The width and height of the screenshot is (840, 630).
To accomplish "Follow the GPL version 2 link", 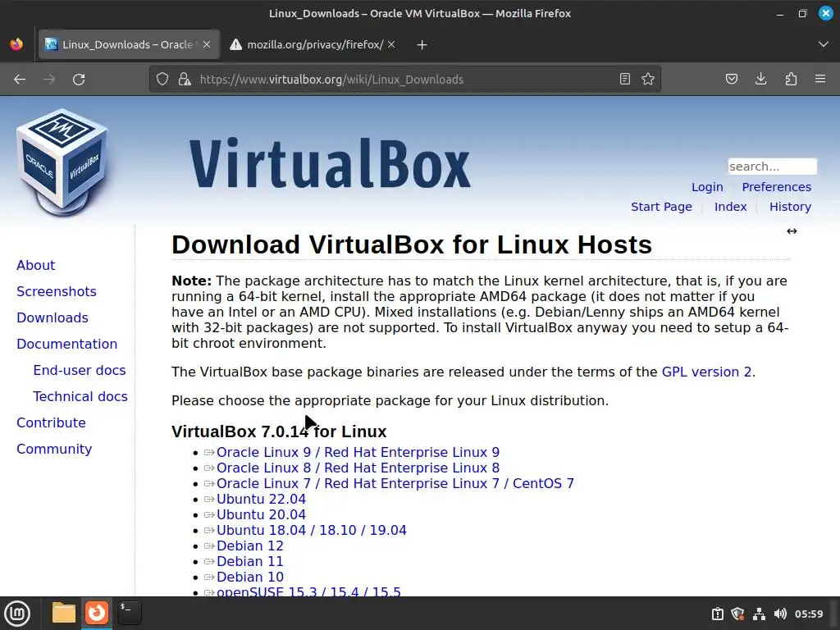I will click(x=706, y=372).
